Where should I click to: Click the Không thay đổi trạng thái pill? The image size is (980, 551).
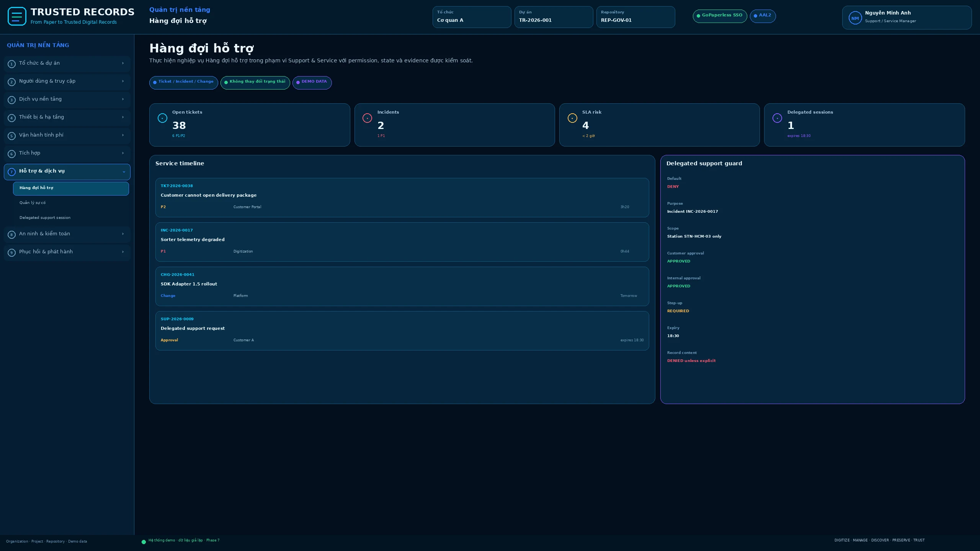tap(255, 83)
